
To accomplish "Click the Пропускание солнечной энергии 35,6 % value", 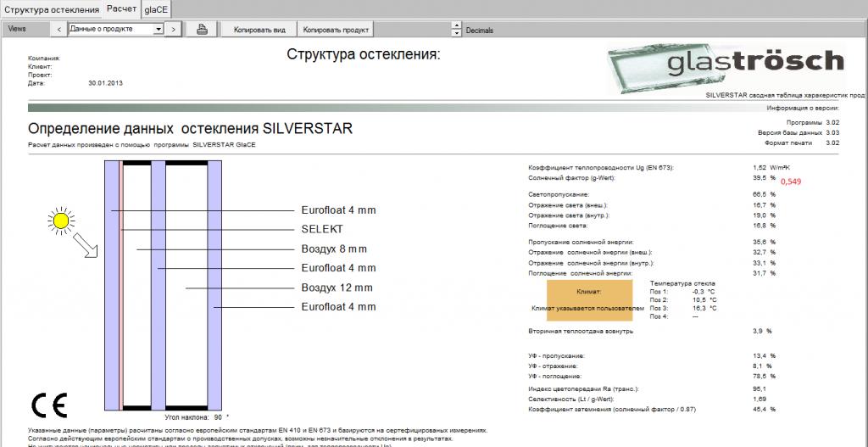I will pos(764,242).
